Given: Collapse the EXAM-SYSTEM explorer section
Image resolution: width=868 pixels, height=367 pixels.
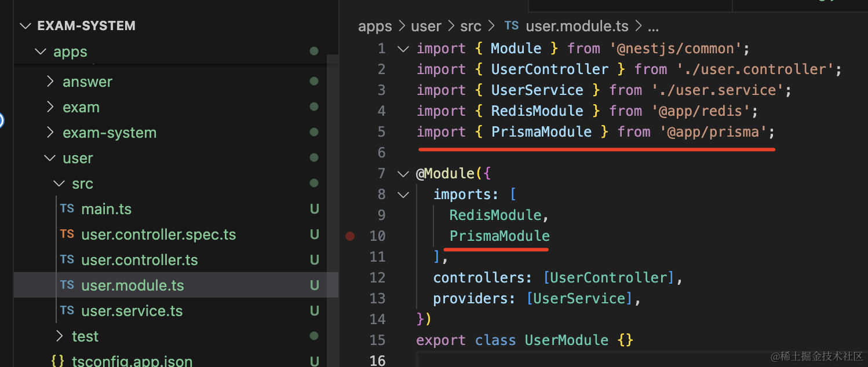Looking at the screenshot, I should [x=25, y=26].
